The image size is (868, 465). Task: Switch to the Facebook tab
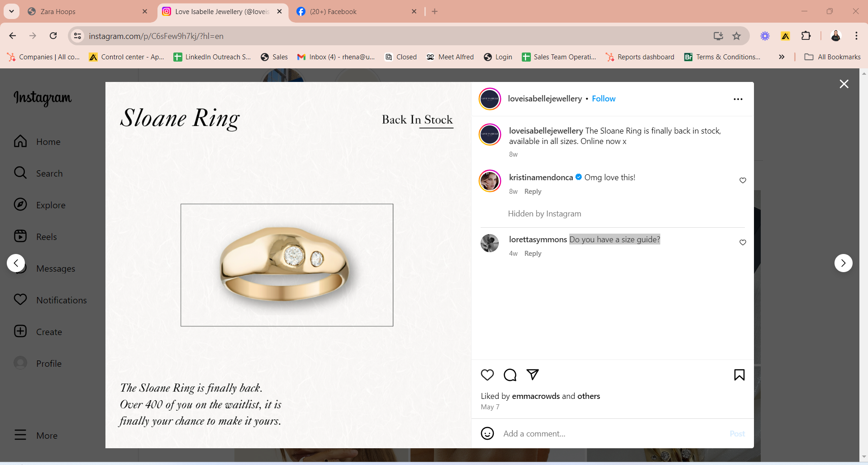355,11
